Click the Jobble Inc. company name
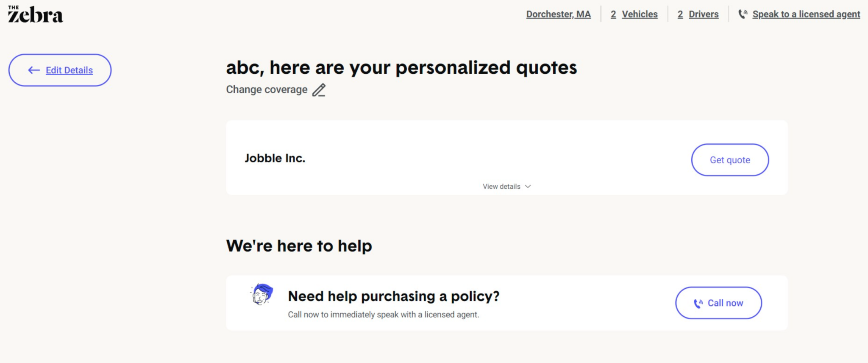The width and height of the screenshot is (868, 363). point(275,158)
